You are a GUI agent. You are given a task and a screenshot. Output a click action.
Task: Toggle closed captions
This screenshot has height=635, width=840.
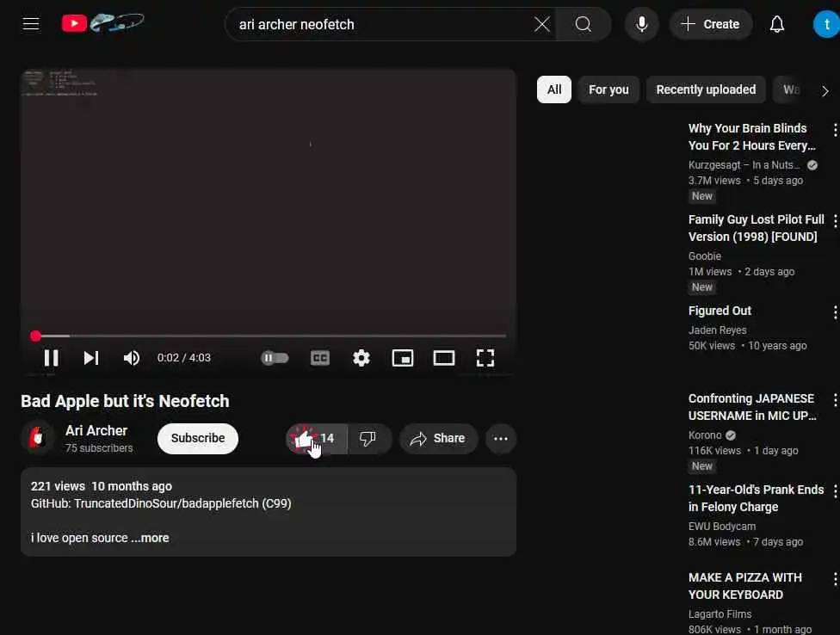click(x=320, y=358)
